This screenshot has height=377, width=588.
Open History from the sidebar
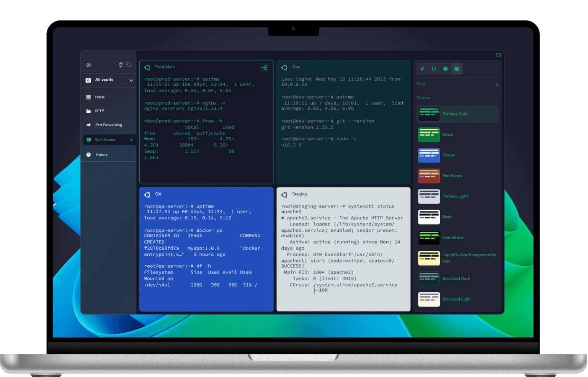[x=101, y=154]
